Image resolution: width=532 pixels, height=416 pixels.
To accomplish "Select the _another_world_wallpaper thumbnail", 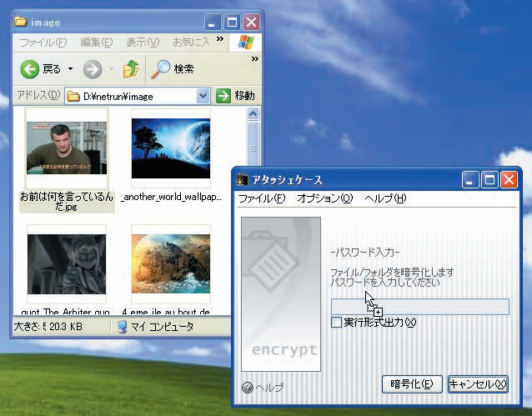I will 171,148.
